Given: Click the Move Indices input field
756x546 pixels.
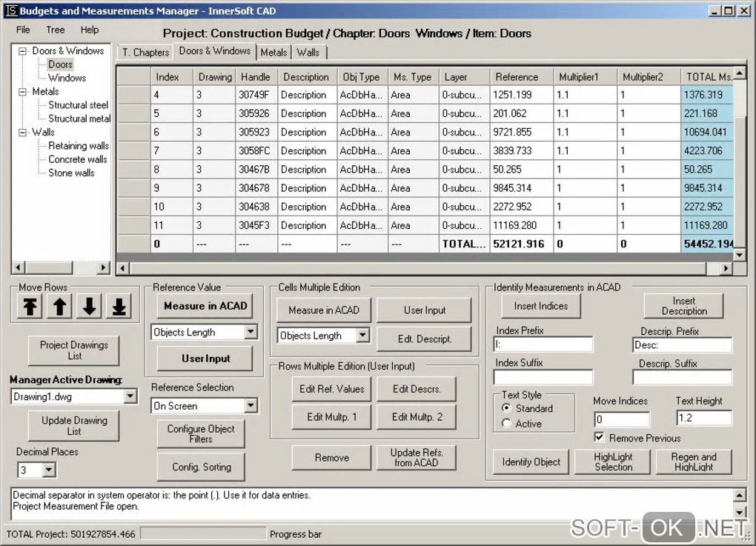Looking at the screenshot, I should click(x=622, y=419).
